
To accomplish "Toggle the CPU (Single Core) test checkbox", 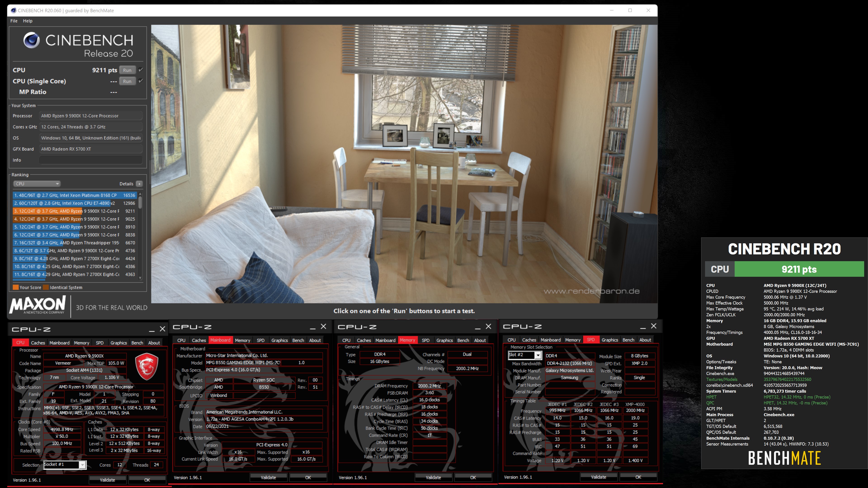I will (141, 81).
